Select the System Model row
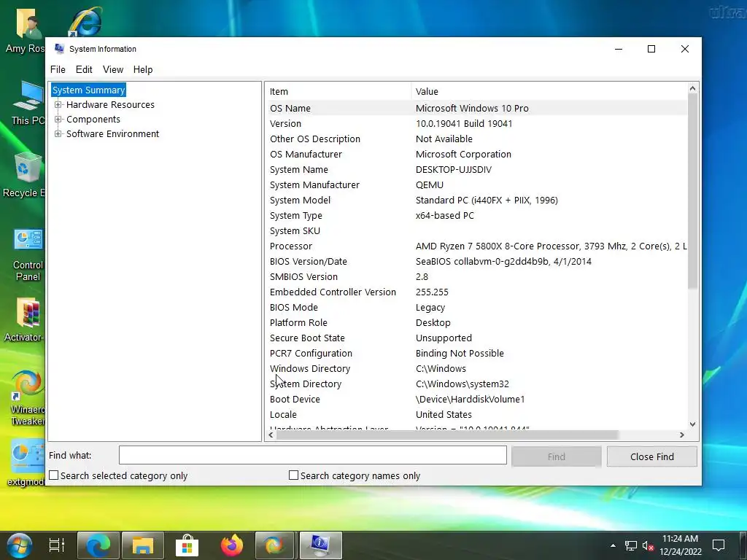This screenshot has width=747, height=560. (x=476, y=200)
